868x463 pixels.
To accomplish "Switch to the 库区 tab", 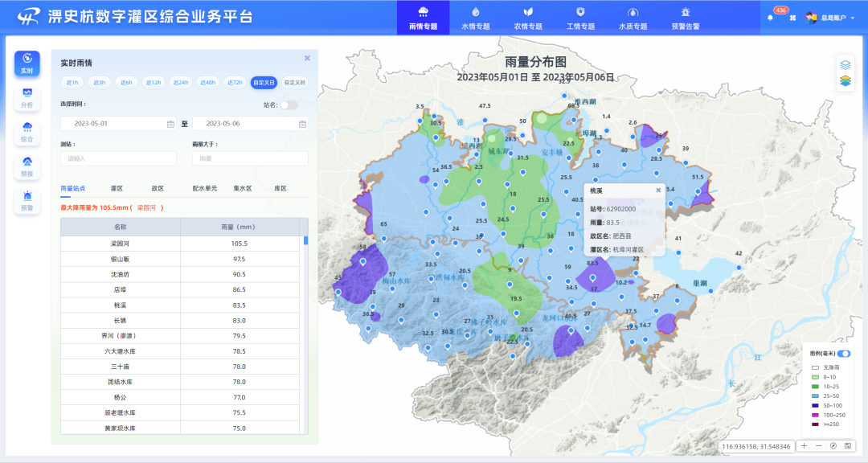I will [x=280, y=188].
